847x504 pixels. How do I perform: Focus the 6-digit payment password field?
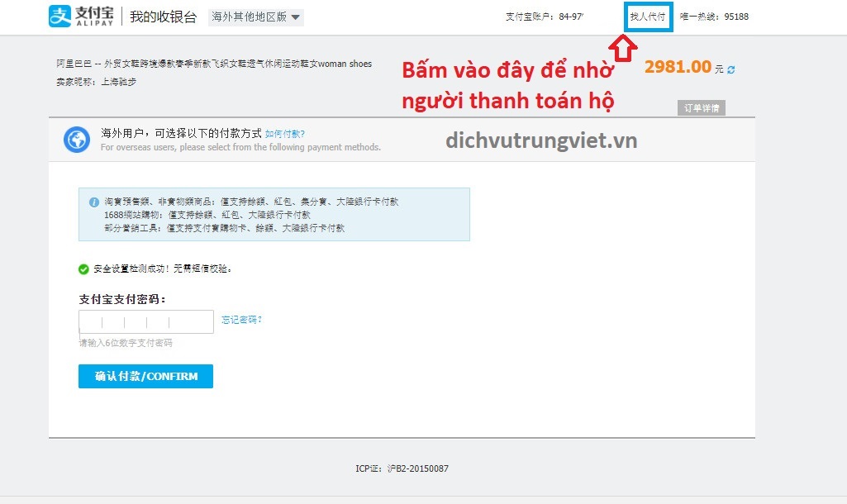click(x=146, y=322)
